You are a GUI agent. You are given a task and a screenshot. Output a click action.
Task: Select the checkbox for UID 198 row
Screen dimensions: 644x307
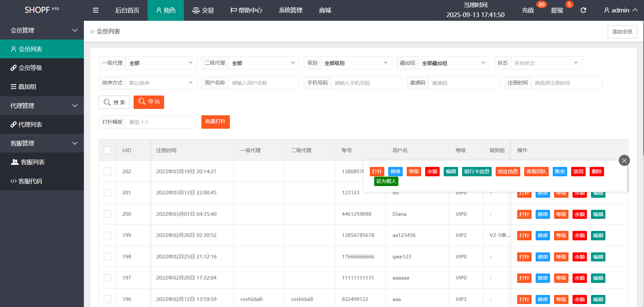[x=107, y=256]
